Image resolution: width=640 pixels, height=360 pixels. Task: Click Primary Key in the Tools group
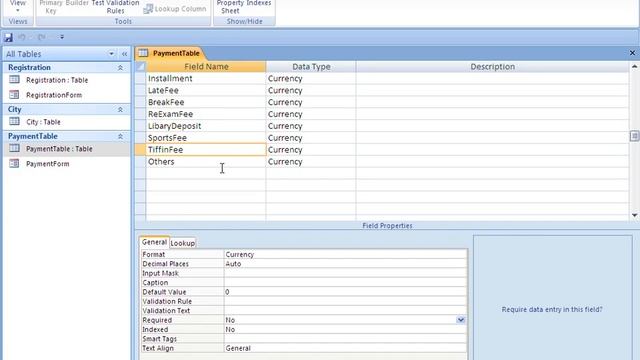[51, 7]
